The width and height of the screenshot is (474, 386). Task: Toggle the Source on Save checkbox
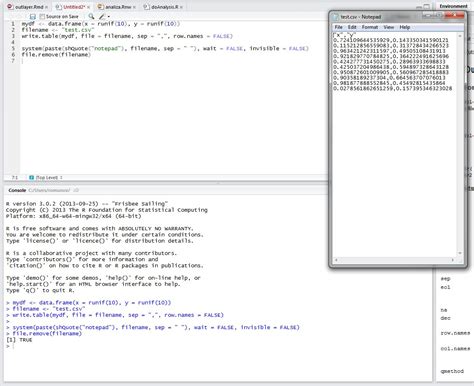coord(42,16)
